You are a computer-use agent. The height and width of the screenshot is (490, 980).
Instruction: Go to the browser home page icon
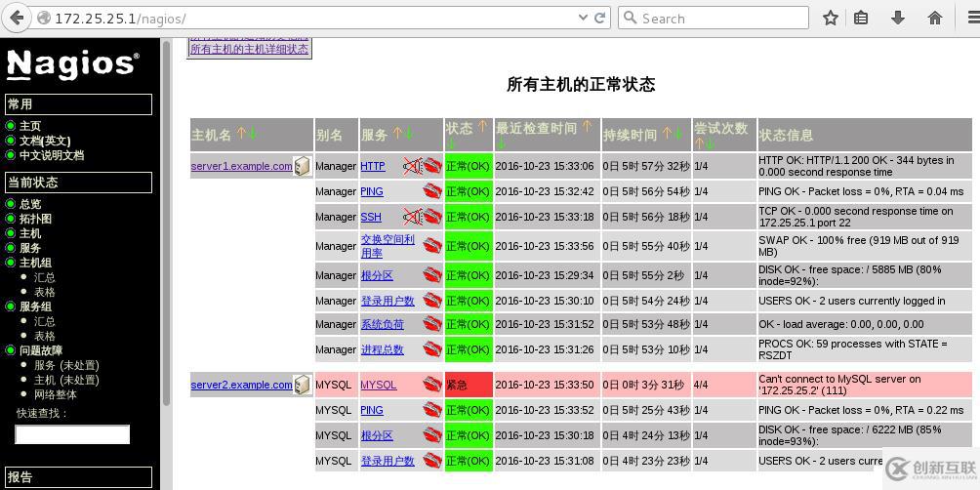pyautogui.click(x=935, y=19)
